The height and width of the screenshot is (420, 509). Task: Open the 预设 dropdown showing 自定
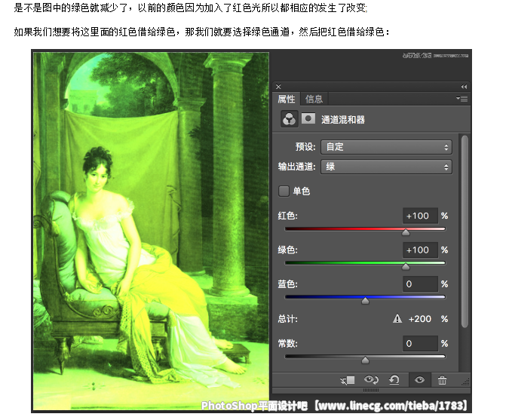click(x=386, y=147)
